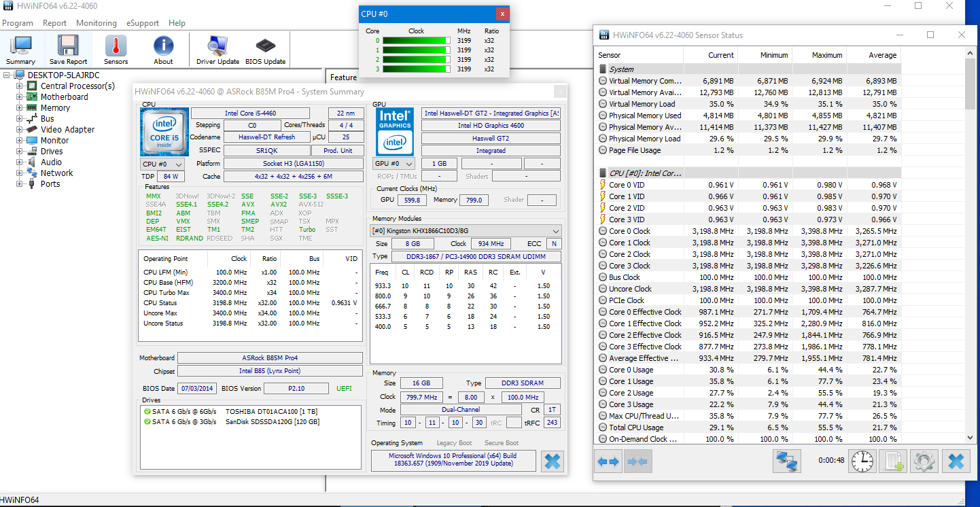Open sensor settings gear icon

(924, 461)
